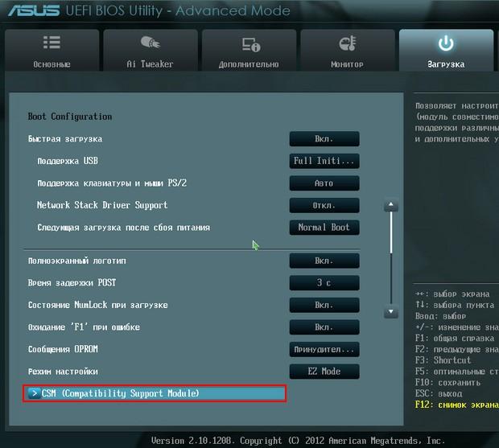Toggle Network Stack Driver Support Откл.
The width and height of the screenshot is (499, 448).
coord(324,205)
